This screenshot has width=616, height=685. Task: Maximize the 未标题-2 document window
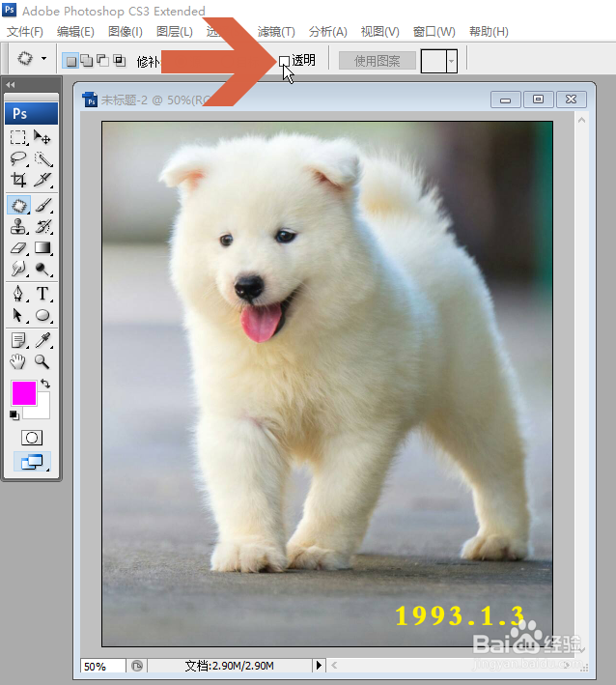point(539,100)
